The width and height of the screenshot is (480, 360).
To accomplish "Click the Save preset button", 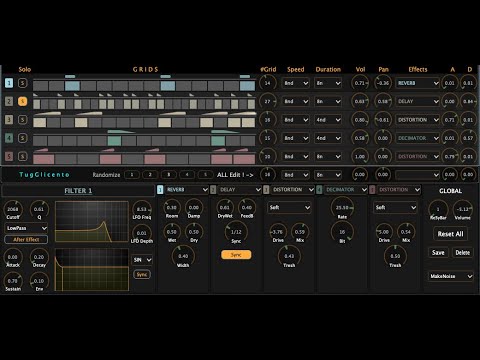I will 438,253.
